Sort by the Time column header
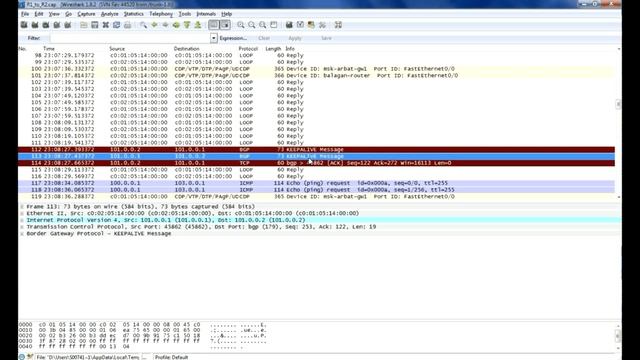 pos(49,49)
